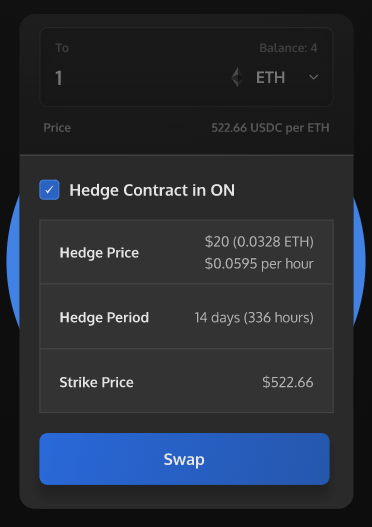Viewport: 372px width, 527px height.
Task: Select the Hedge Price row
Action: tap(187, 252)
